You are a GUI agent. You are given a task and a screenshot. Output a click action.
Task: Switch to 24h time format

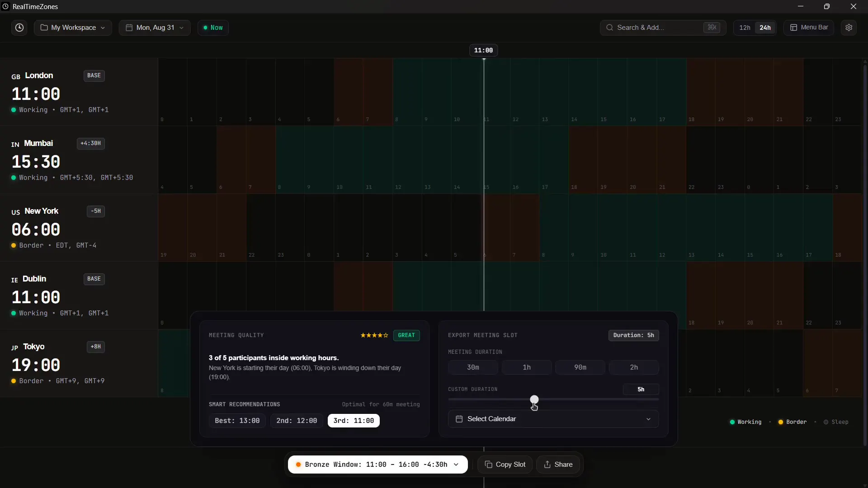coord(765,28)
